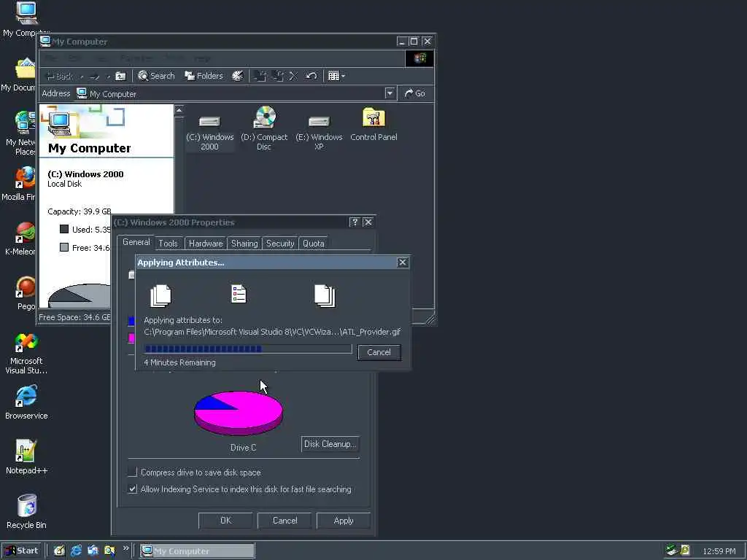
Task: Click the Copy To toolbar icon
Action: 277,76
